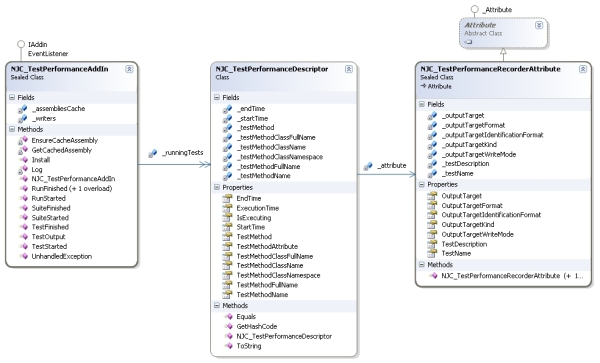This screenshot has width=600, height=363.
Task: Select the TestFinished method
Action: coord(50,227)
